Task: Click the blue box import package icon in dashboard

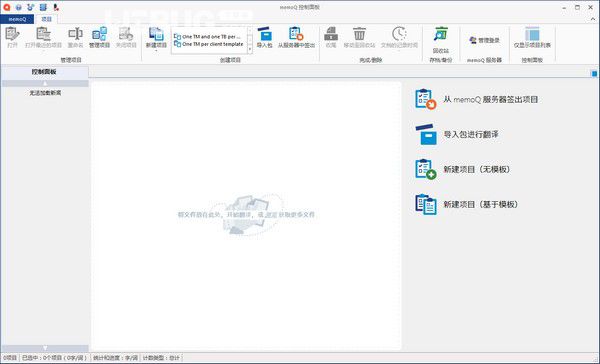Action: (426, 134)
